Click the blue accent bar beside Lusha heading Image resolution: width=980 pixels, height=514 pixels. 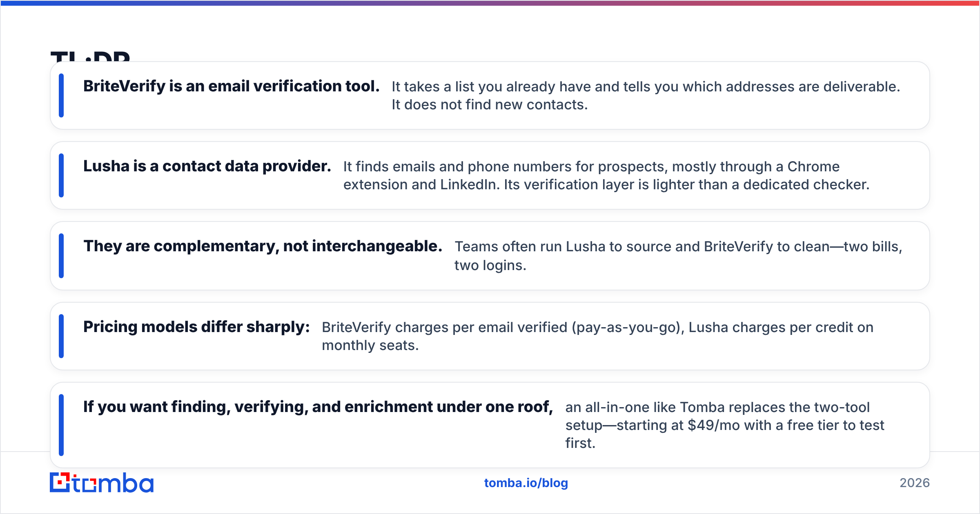point(61,175)
